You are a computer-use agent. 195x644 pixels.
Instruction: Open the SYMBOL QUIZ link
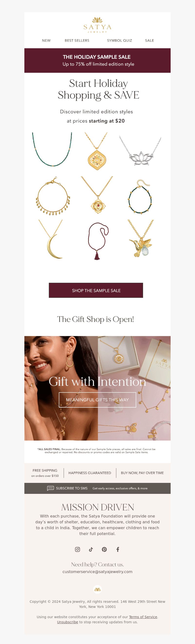point(119,40)
